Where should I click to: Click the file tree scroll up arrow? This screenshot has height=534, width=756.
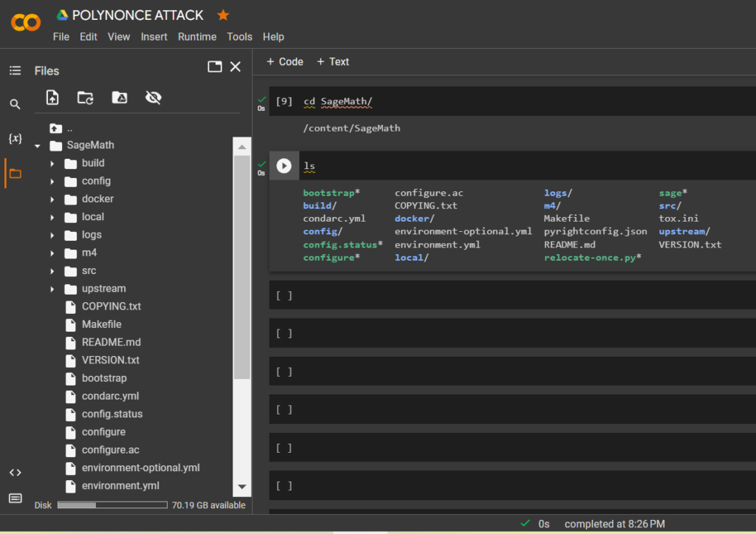242,147
